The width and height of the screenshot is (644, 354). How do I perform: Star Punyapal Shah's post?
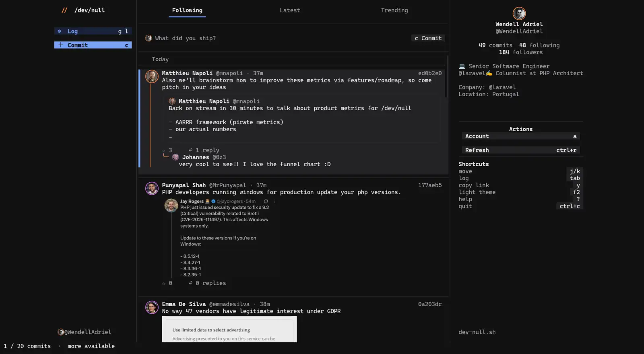164,284
